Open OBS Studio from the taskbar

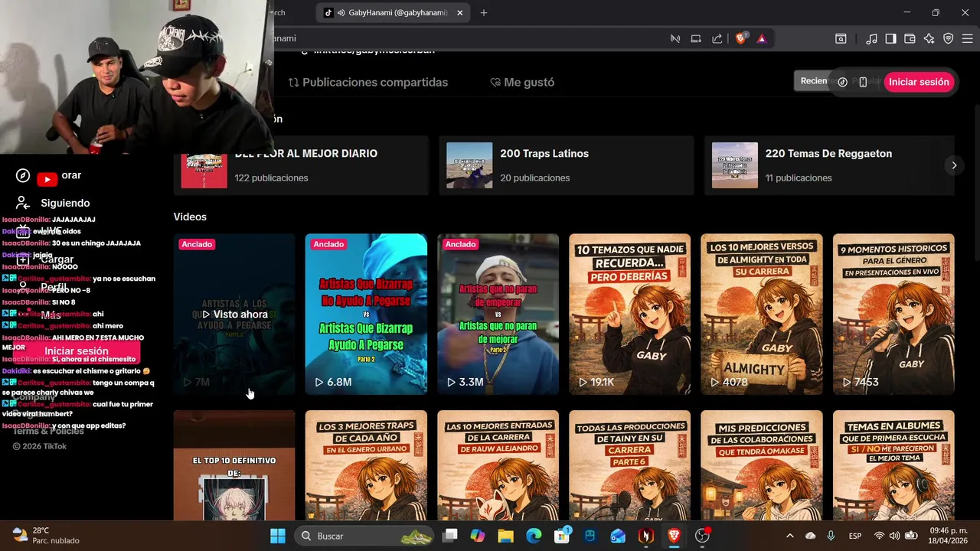click(x=702, y=536)
